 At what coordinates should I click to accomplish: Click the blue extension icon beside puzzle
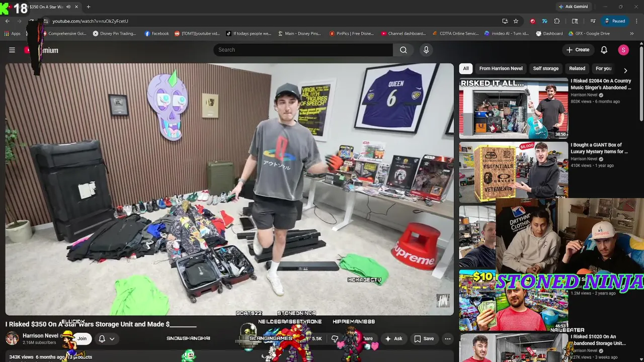click(x=545, y=21)
